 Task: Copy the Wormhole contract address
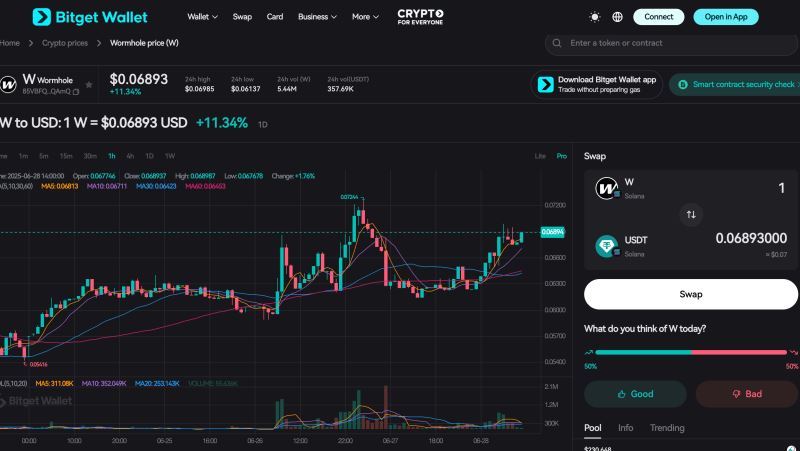click(75, 92)
